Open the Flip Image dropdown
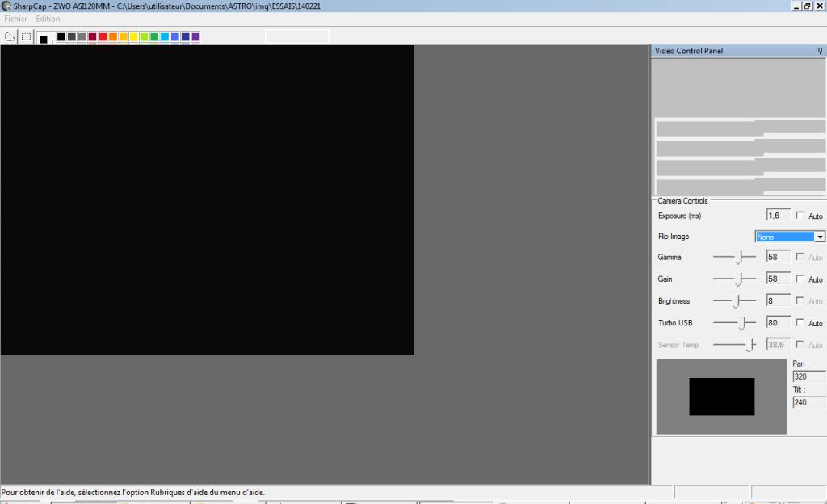This screenshot has width=827, height=504. tap(820, 237)
